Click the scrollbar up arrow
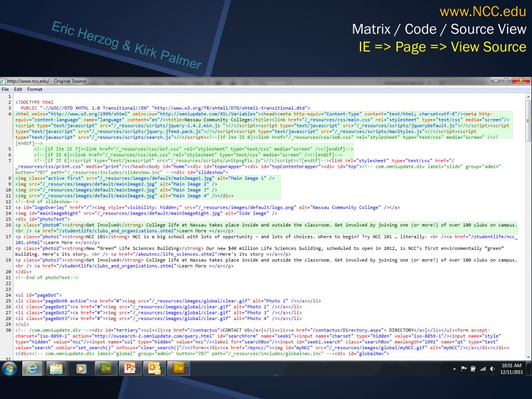 click(x=528, y=97)
